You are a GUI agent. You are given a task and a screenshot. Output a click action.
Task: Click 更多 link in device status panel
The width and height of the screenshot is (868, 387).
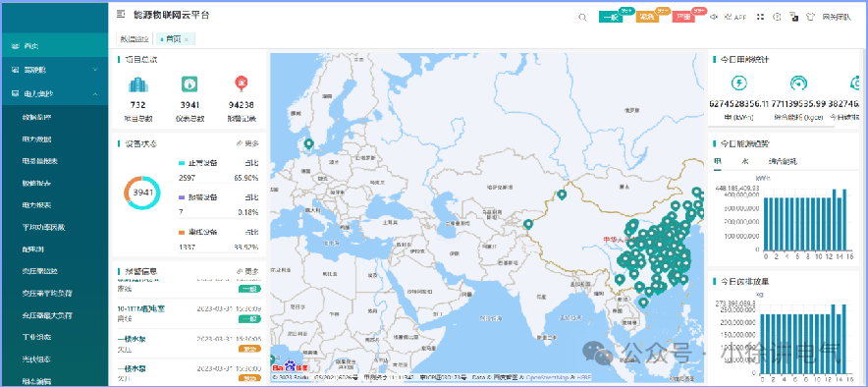[248, 143]
